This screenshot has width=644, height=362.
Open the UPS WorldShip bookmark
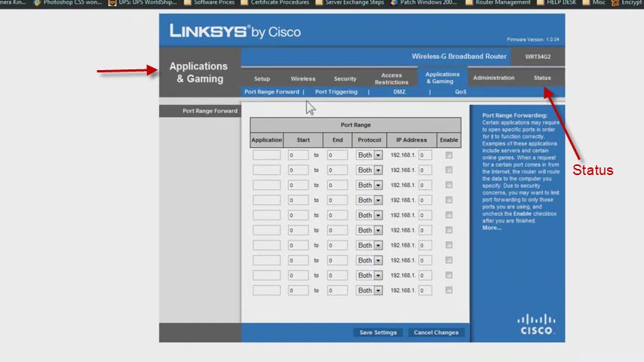(x=143, y=2)
